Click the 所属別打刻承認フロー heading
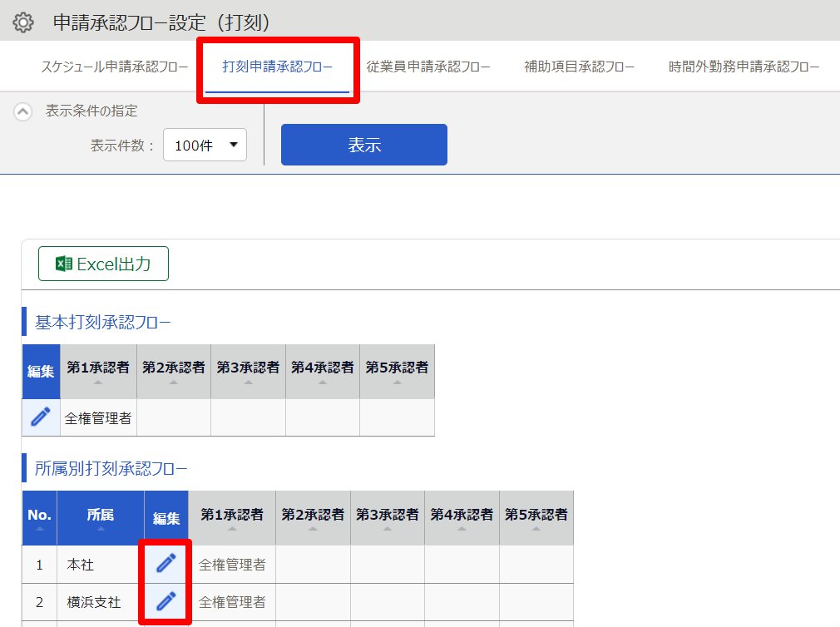The height and width of the screenshot is (627, 840). pyautogui.click(x=111, y=468)
